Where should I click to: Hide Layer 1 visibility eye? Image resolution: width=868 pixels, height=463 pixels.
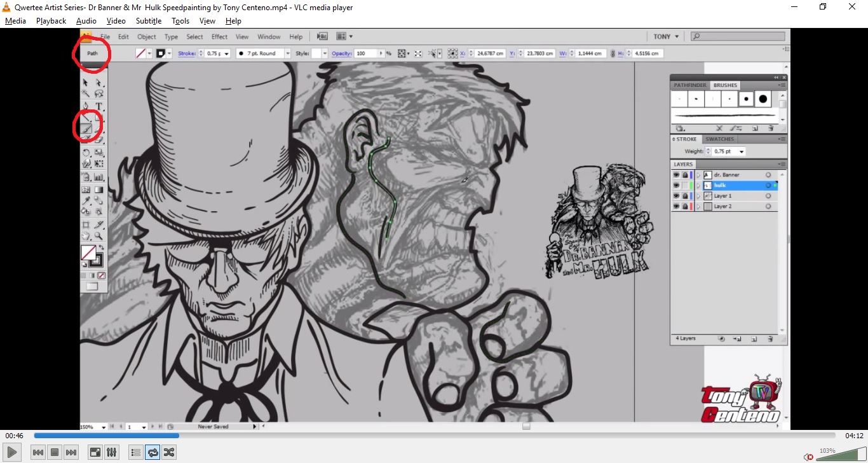coord(676,196)
